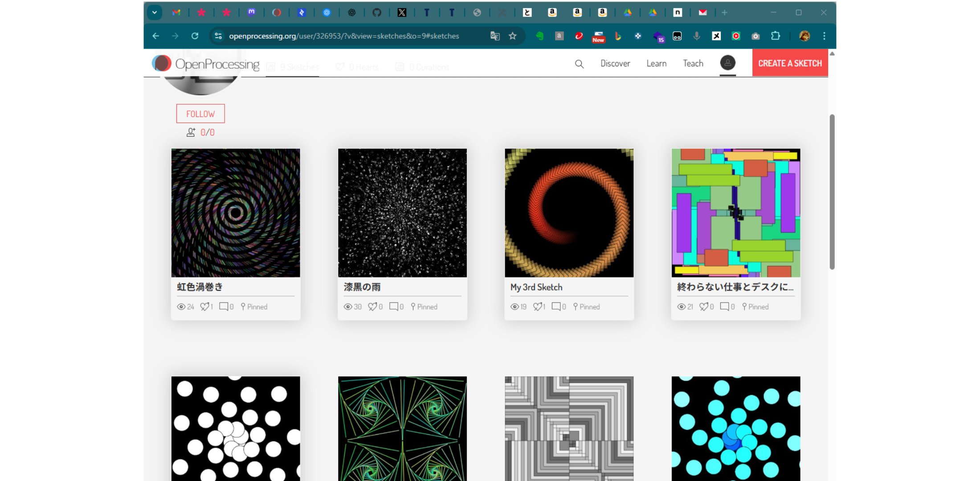The width and height of the screenshot is (980, 481).
Task: Click the FOLLOW button
Action: click(200, 114)
